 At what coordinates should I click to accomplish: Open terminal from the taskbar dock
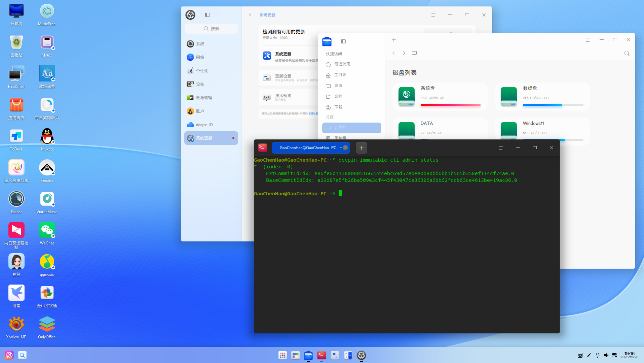(x=321, y=355)
